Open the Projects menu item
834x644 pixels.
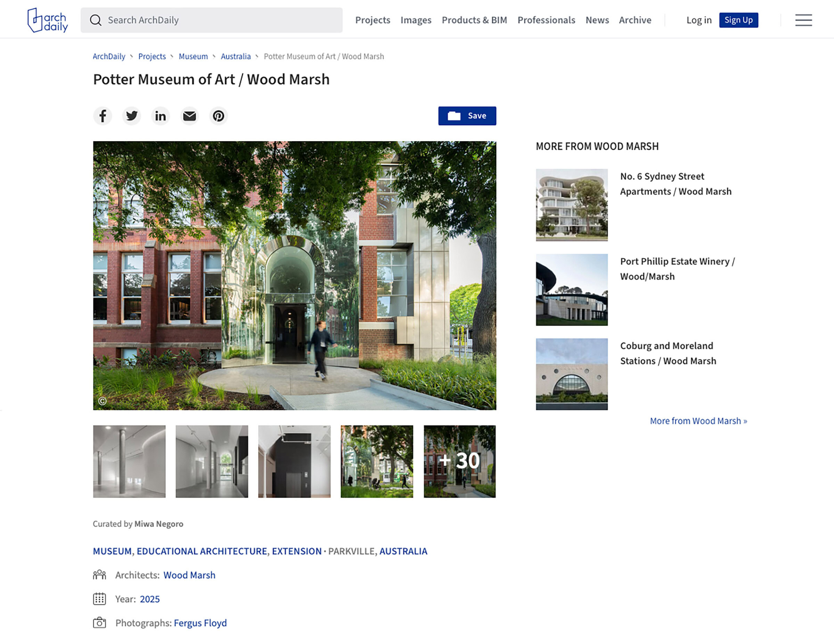(372, 20)
